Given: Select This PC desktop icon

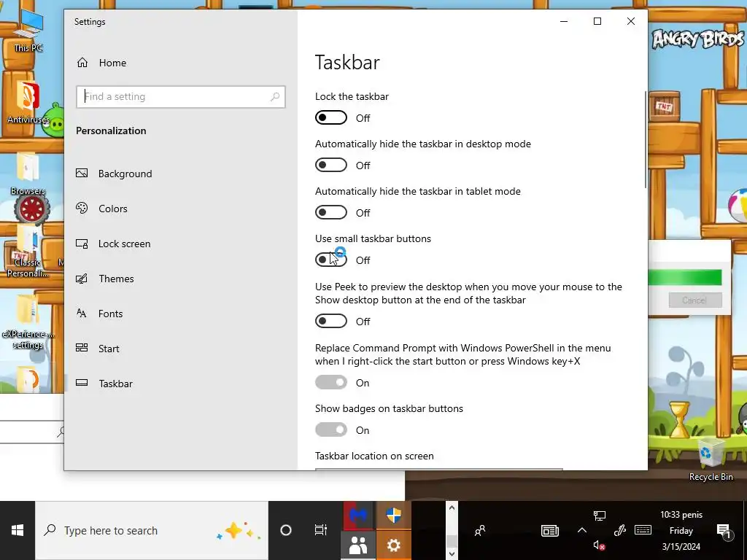Looking at the screenshot, I should pos(28,31).
